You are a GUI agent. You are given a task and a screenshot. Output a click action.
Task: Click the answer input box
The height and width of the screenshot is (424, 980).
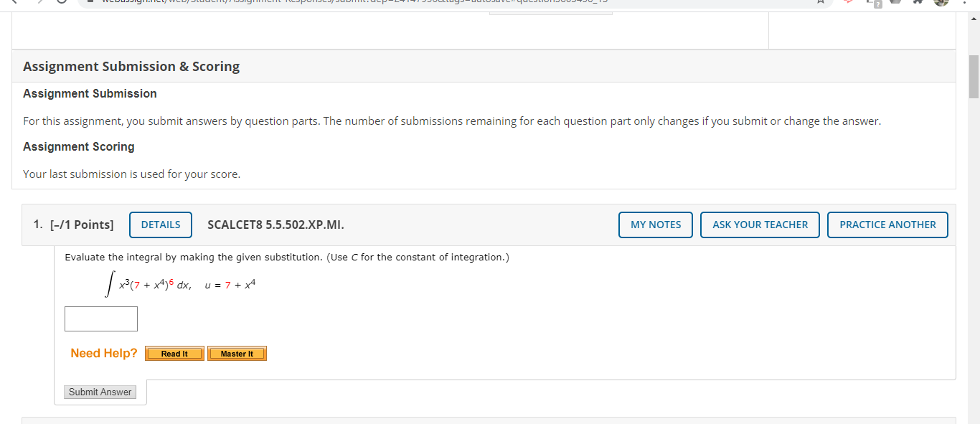pyautogui.click(x=100, y=318)
